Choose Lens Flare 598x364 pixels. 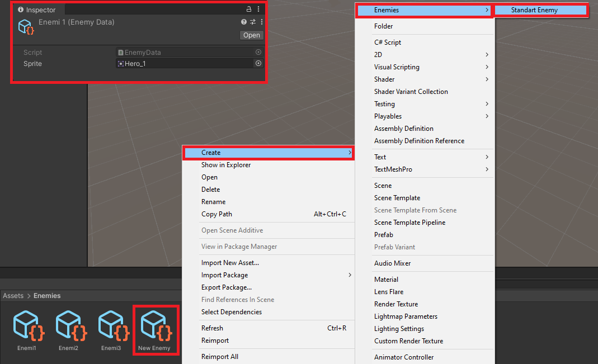[425, 292]
